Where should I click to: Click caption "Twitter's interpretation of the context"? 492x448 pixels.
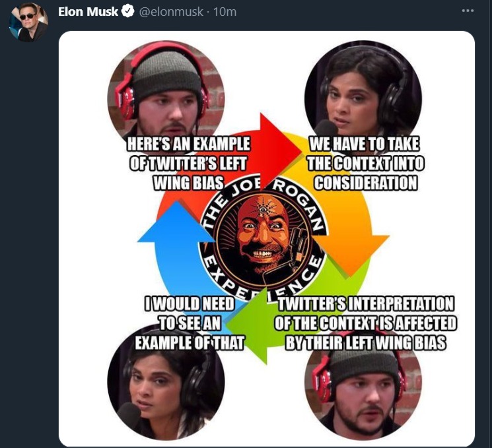coord(366,323)
